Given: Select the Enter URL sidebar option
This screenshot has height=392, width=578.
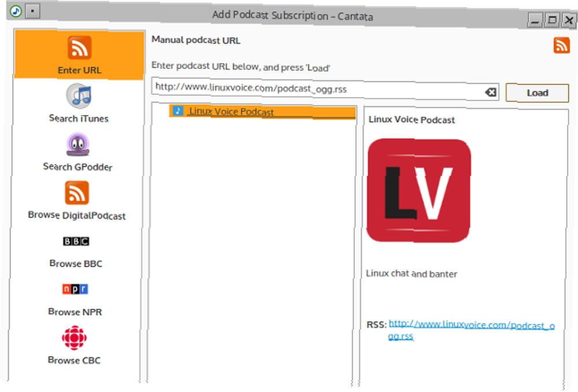Looking at the screenshot, I should click(79, 54).
